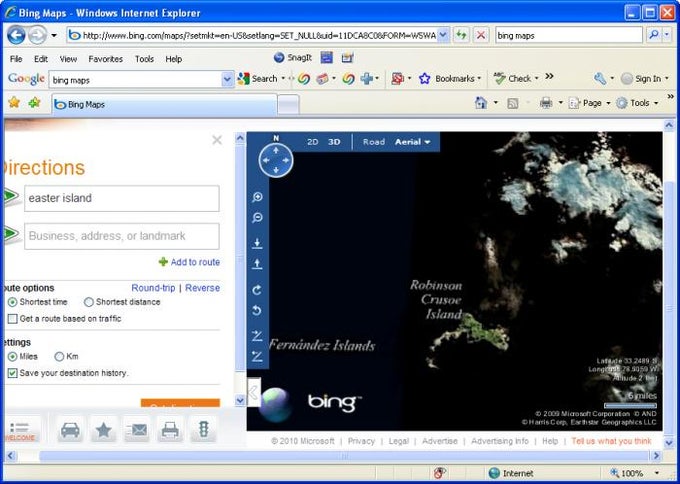Select the Bing Maps browser tab

click(164, 105)
